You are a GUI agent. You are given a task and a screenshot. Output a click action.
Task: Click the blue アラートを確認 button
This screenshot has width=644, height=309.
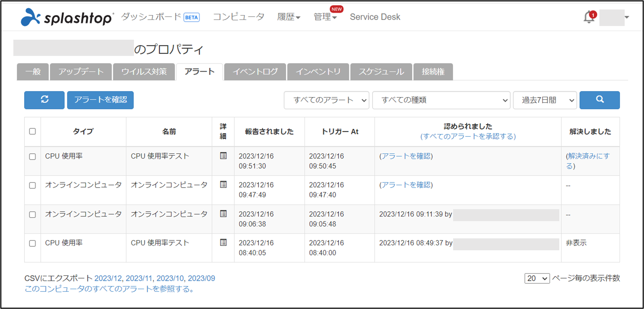(x=100, y=100)
